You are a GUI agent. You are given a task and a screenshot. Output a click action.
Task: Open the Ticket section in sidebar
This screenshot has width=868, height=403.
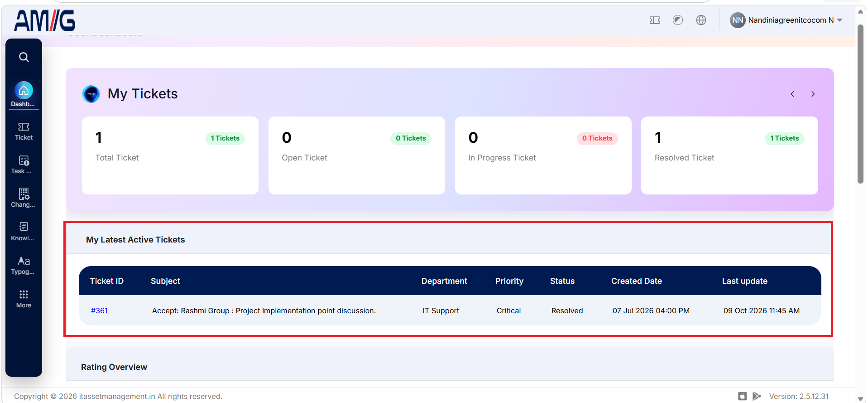(x=24, y=131)
